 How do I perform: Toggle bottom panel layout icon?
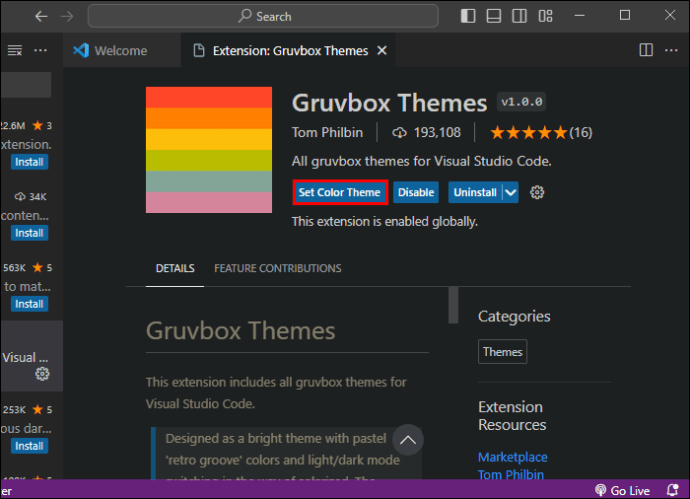coord(493,16)
